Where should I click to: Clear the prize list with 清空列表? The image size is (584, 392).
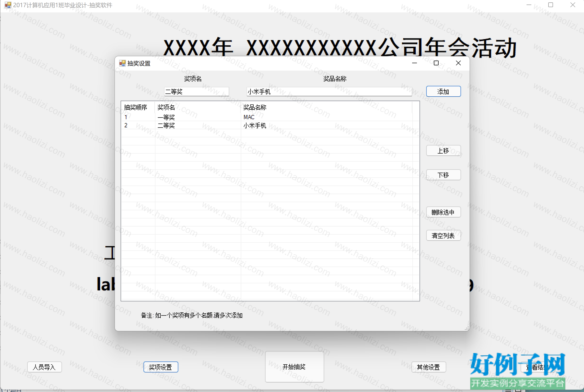tap(443, 236)
